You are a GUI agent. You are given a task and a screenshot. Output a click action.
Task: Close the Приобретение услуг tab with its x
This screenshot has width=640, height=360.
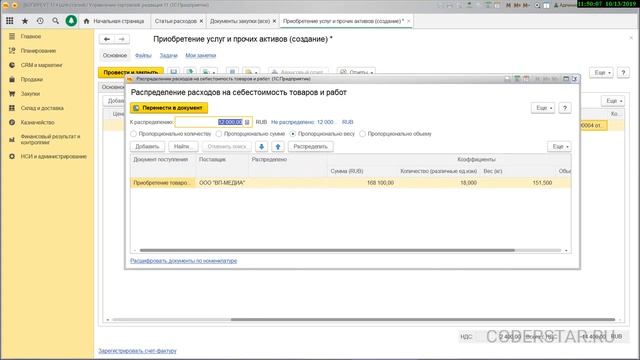tap(409, 21)
